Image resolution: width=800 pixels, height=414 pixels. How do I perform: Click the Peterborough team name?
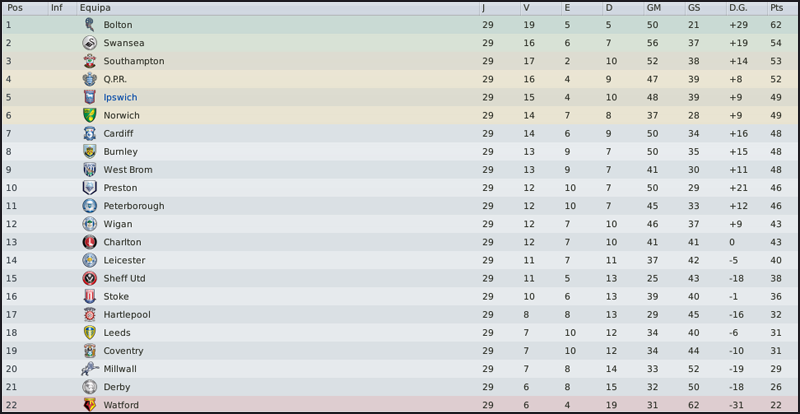pyautogui.click(x=133, y=206)
